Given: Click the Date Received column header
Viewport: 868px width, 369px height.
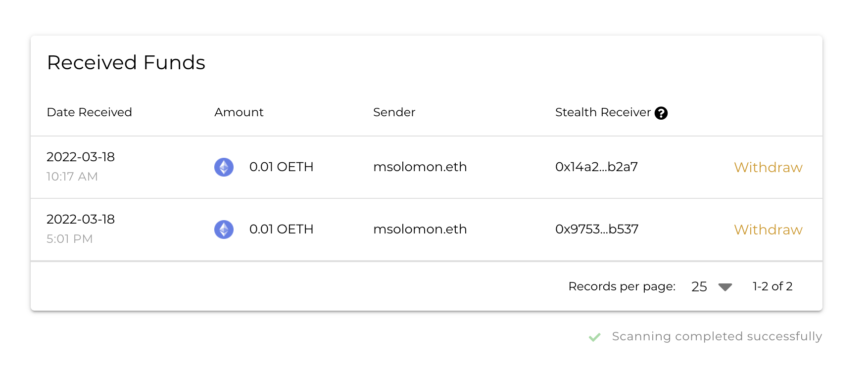Looking at the screenshot, I should point(89,112).
